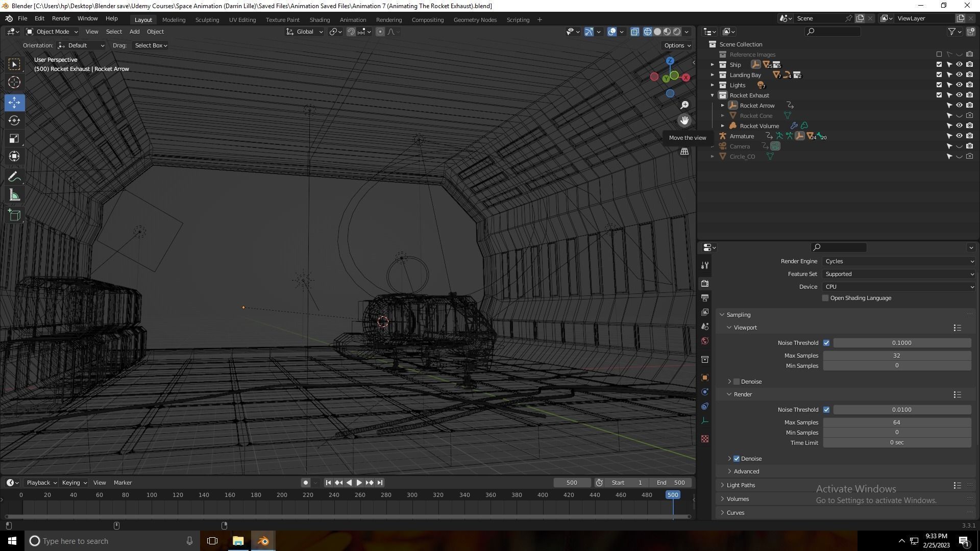Open the Object properties tab
Image resolution: width=980 pixels, height=551 pixels.
pyautogui.click(x=705, y=378)
